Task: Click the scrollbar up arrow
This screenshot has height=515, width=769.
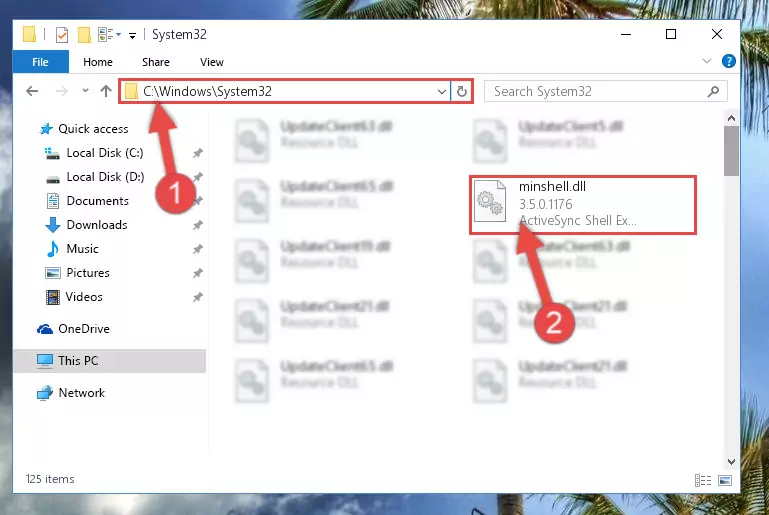Action: [731, 118]
